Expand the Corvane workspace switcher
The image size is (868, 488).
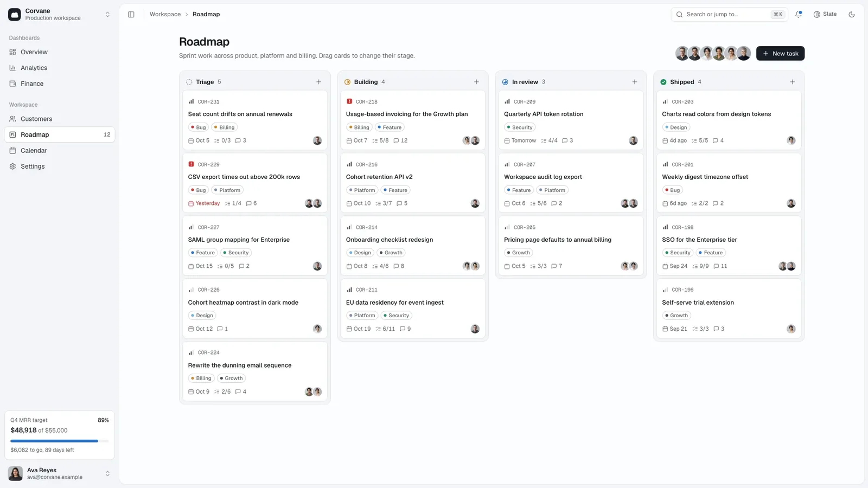tap(60, 15)
